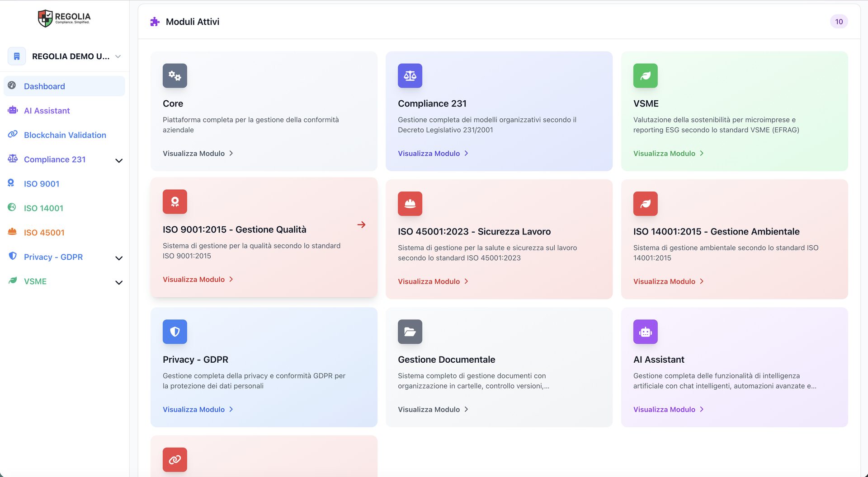868x477 pixels.
Task: Click the AI Assistant card title
Action: coord(659,360)
